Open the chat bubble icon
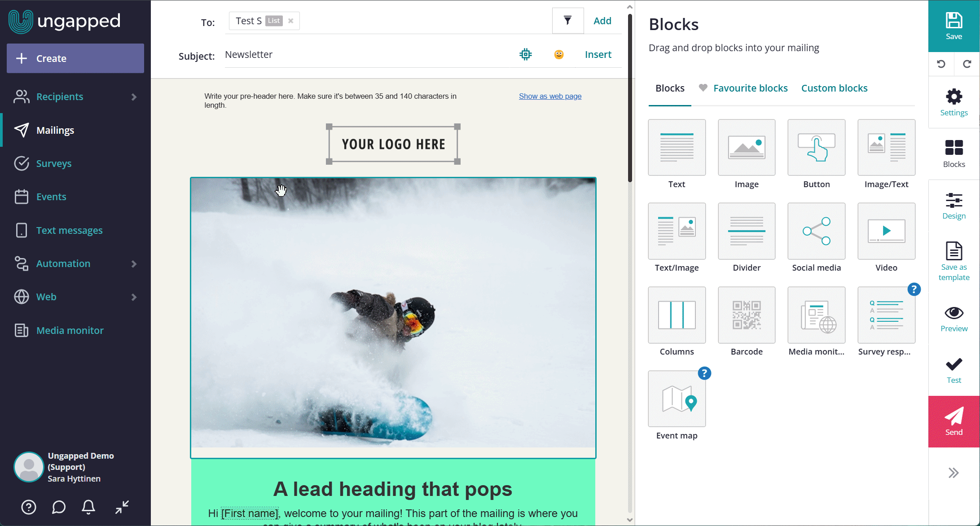 point(59,507)
